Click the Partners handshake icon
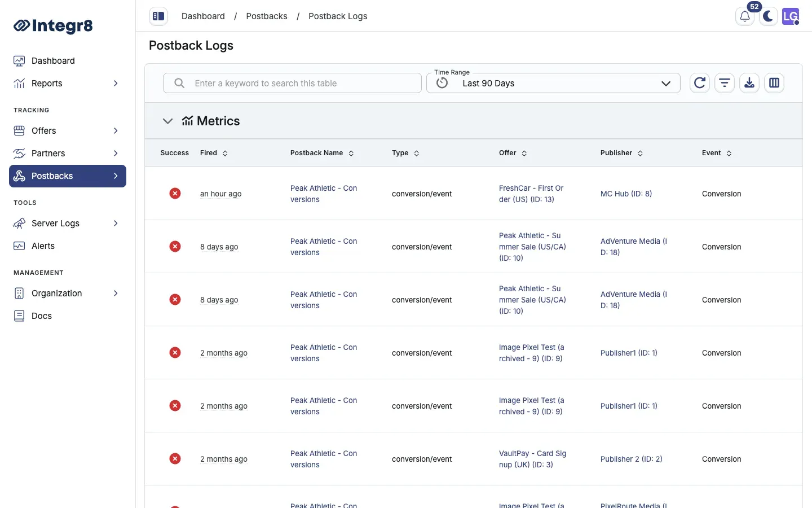 19,154
